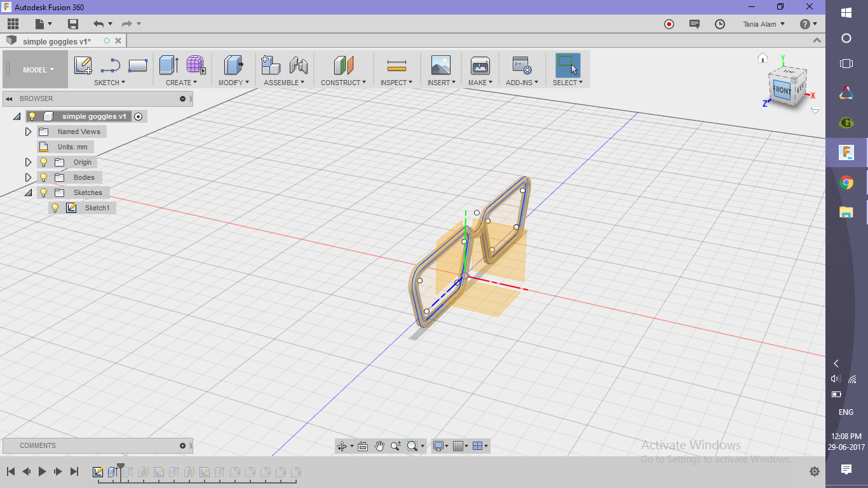Image resolution: width=868 pixels, height=488 pixels.
Task: Click the Home view icon near ViewCube
Action: tap(763, 58)
